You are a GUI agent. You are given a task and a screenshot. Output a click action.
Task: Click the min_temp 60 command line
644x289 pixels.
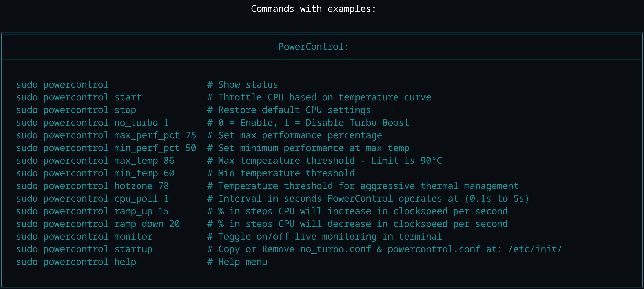[x=95, y=173]
